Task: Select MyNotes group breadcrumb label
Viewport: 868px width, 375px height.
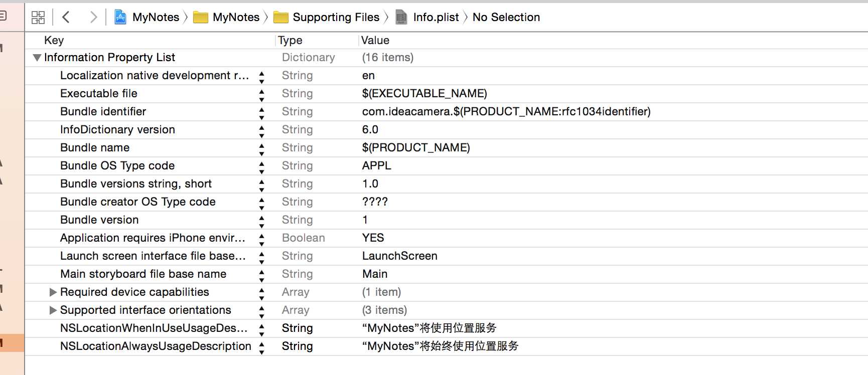Action: [x=236, y=18]
